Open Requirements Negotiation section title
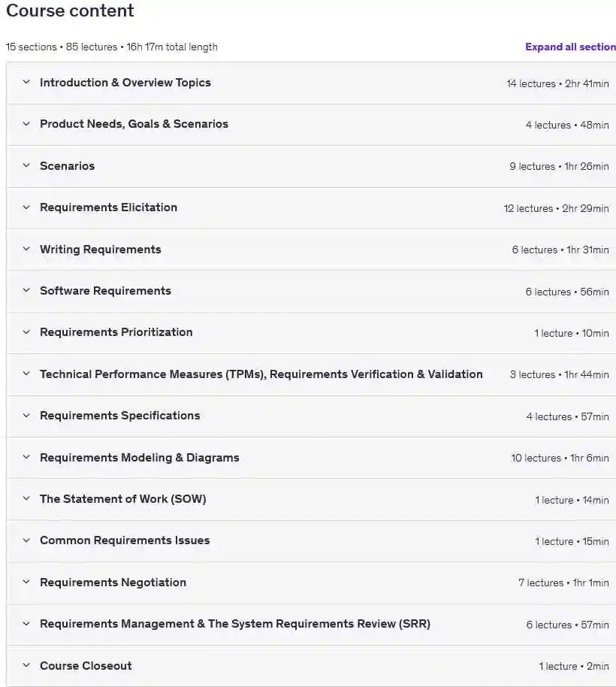 pos(113,583)
